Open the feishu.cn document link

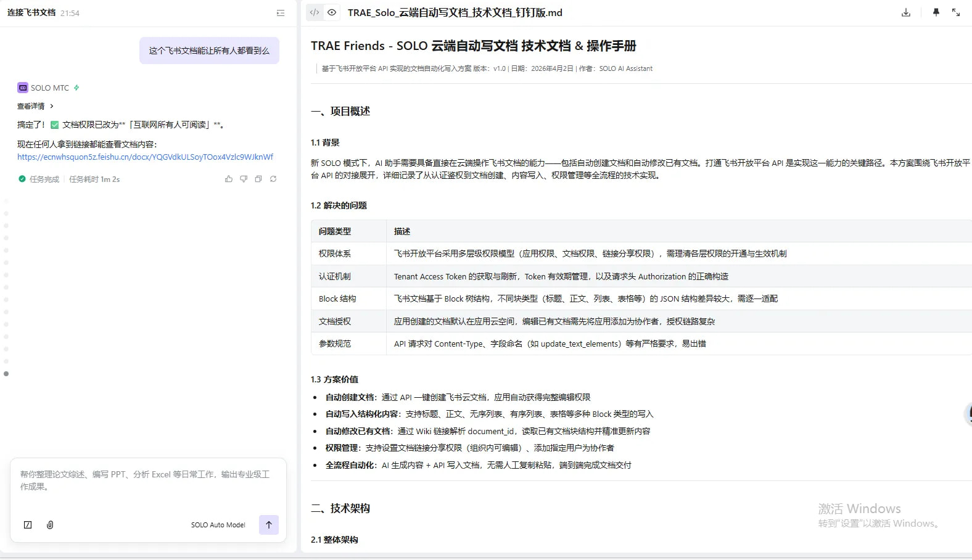pyautogui.click(x=145, y=157)
